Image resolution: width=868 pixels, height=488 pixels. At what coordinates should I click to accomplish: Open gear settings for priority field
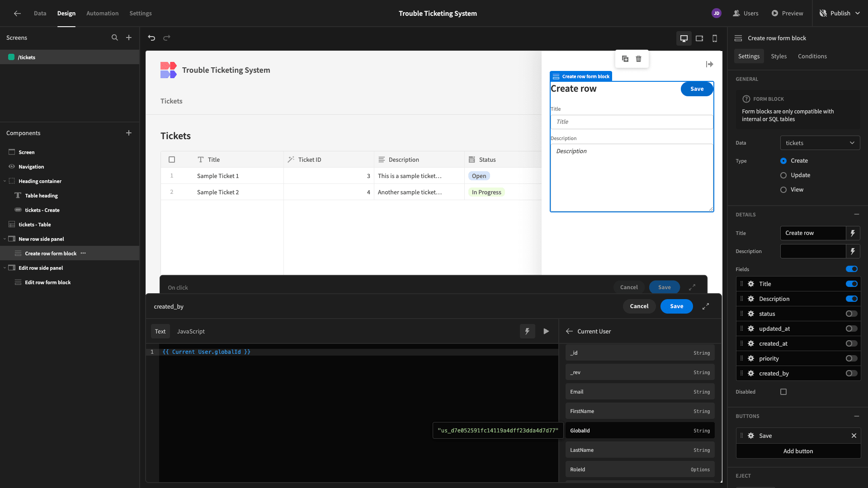pyautogui.click(x=751, y=359)
